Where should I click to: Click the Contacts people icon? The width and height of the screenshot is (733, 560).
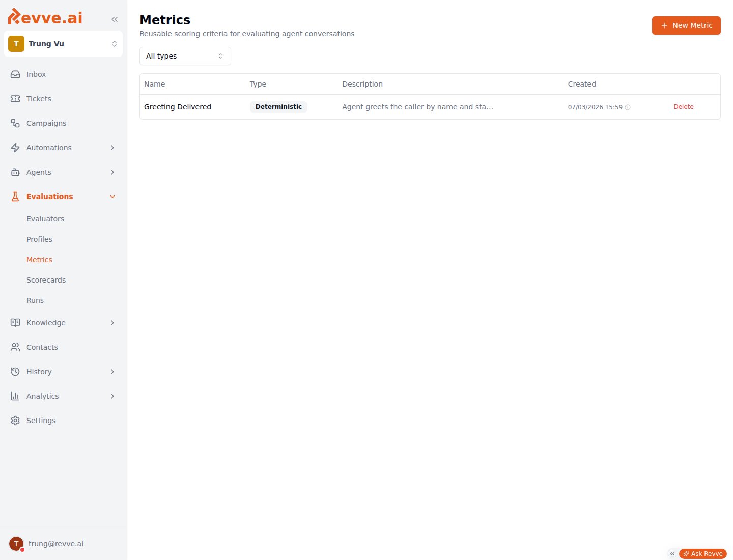click(x=15, y=347)
